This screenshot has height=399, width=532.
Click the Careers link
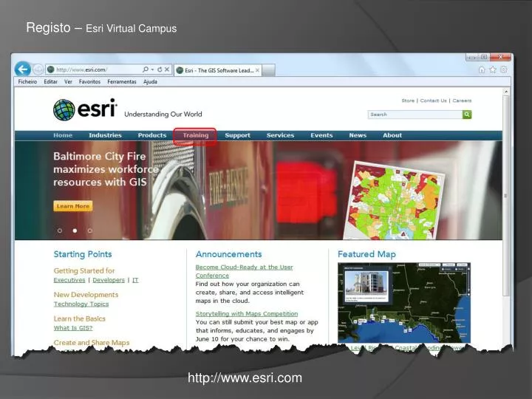[462, 100]
